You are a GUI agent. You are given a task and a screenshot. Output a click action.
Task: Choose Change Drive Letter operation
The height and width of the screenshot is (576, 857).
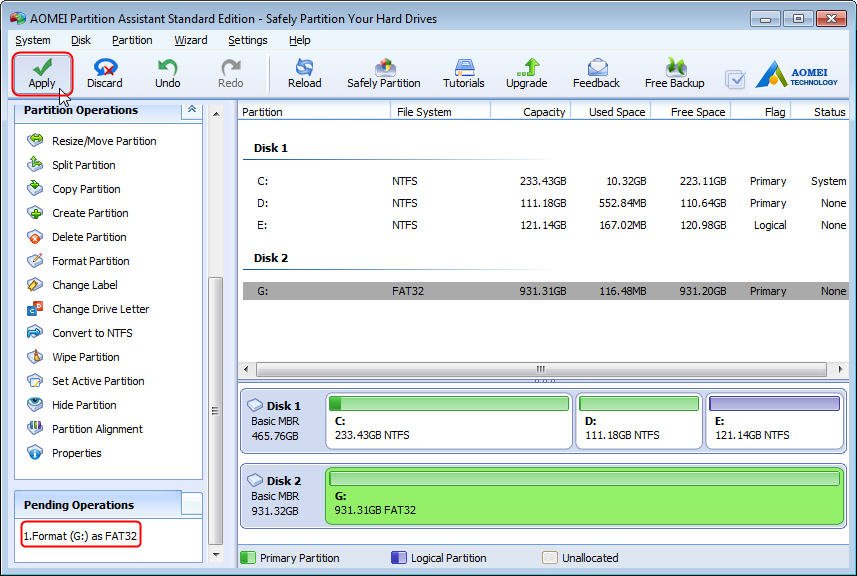point(88,309)
